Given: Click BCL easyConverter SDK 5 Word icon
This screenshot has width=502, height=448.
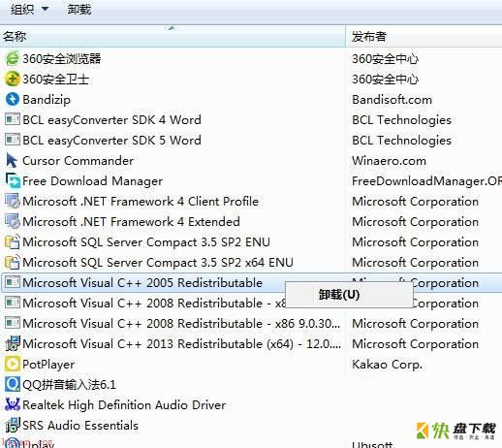Looking at the screenshot, I should [x=13, y=141].
